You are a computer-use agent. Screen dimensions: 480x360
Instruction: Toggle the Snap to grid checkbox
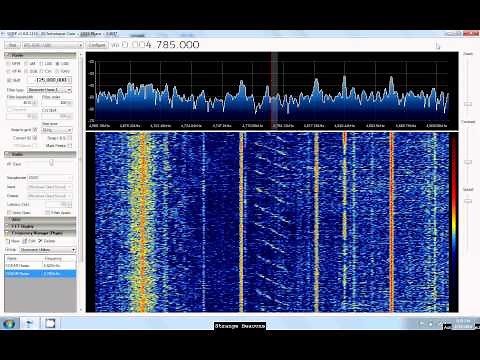point(35,130)
